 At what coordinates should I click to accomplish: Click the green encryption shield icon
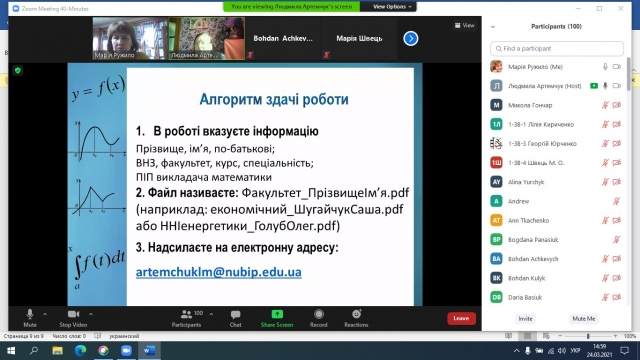[x=18, y=71]
